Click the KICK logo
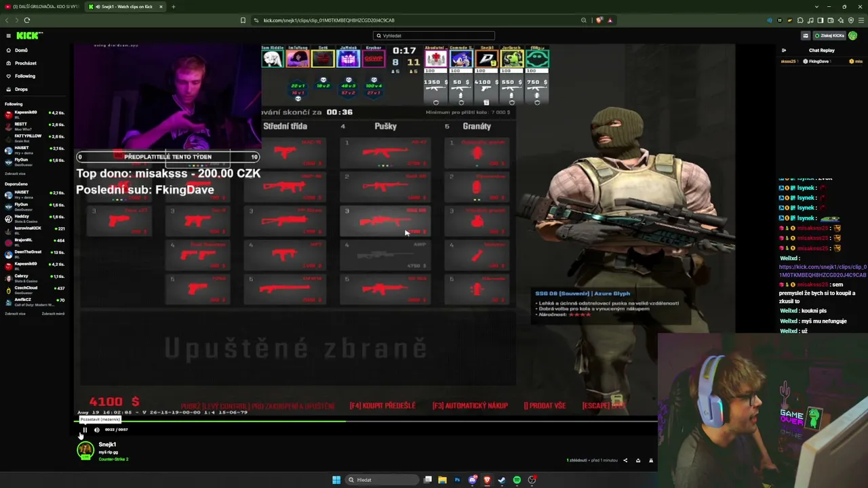 (29, 35)
